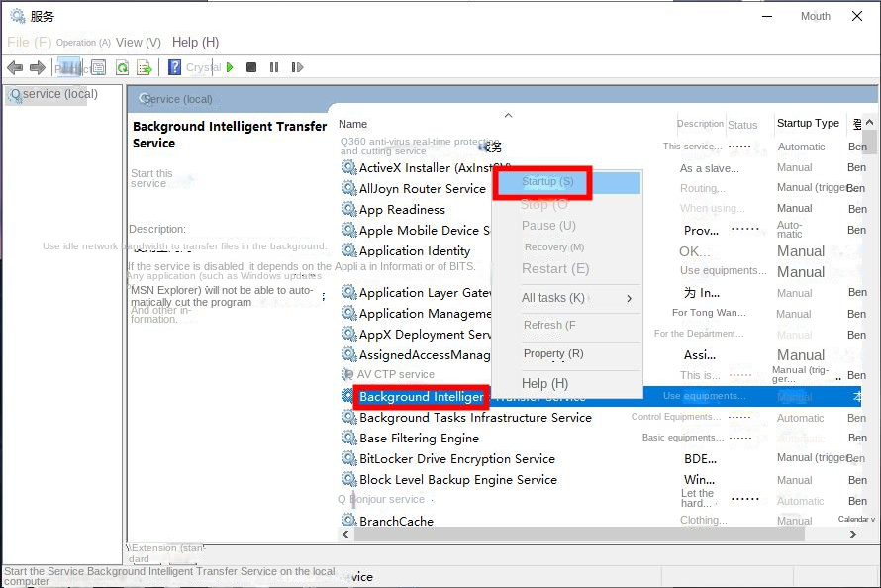The image size is (881, 588).
Task: Click the green Refresh toolbar icon
Action: point(122,67)
